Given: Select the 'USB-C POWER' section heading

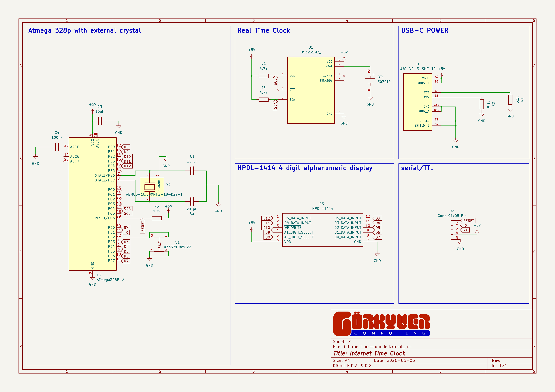Looking at the screenshot, I should click(425, 31).
